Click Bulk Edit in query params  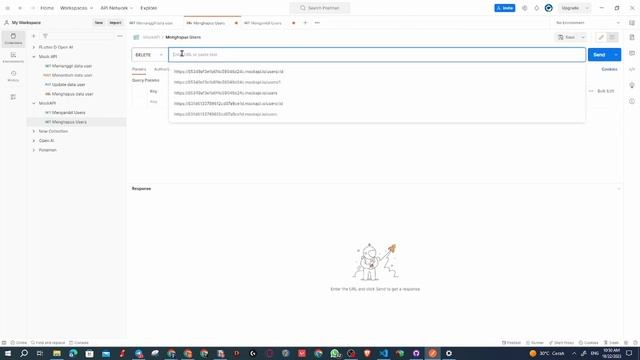tap(605, 91)
